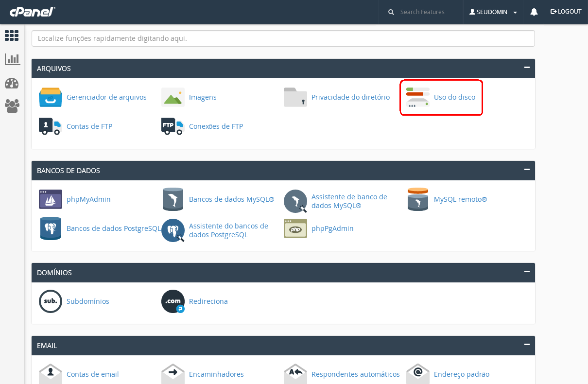Open the MySQL remoto® link
Viewport: 588px width, 384px height.
(x=460, y=199)
